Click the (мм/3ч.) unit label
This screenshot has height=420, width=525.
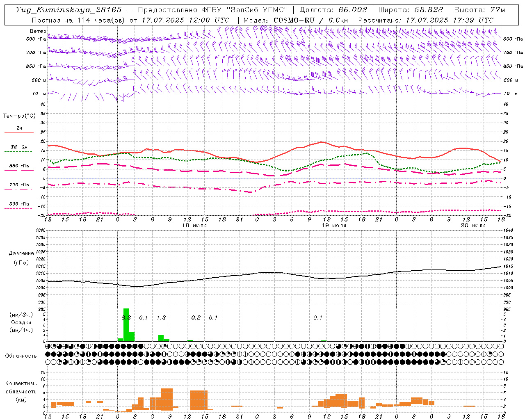click(21, 315)
